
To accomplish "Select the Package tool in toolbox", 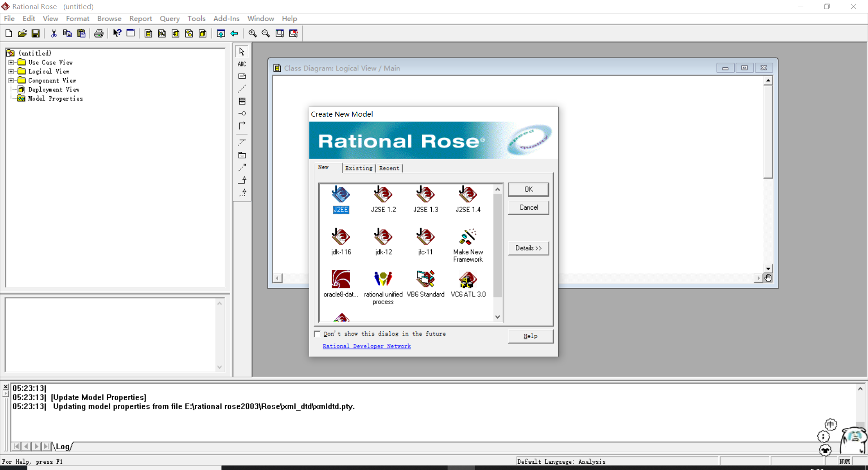I will pyautogui.click(x=242, y=155).
